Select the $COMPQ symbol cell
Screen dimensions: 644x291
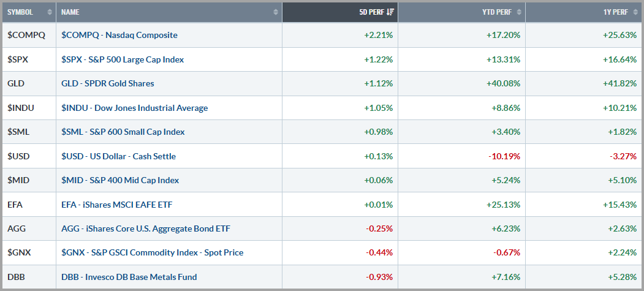[26, 35]
